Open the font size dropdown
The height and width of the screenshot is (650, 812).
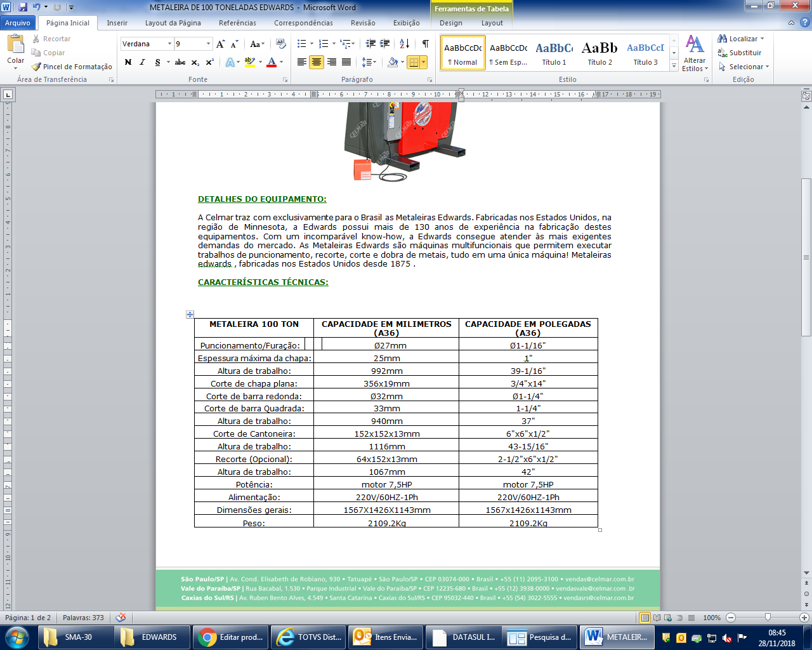tap(208, 44)
